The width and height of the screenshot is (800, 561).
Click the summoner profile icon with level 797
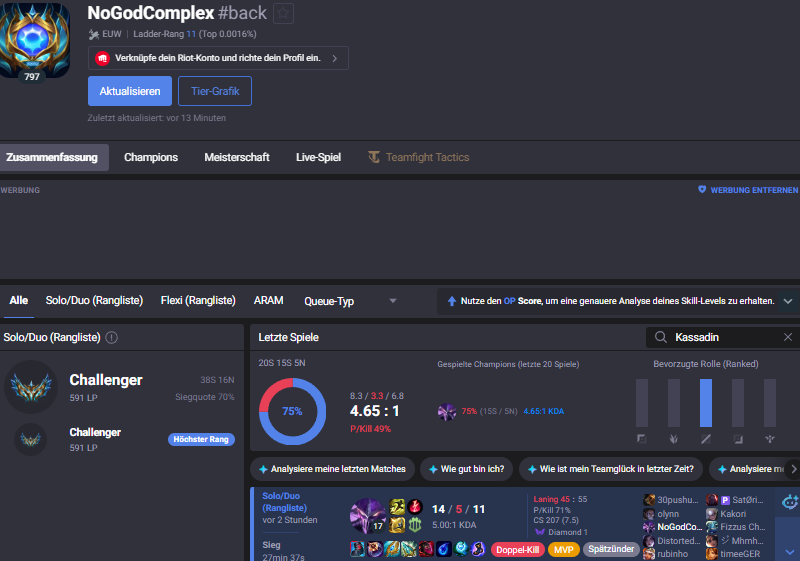(x=34, y=41)
